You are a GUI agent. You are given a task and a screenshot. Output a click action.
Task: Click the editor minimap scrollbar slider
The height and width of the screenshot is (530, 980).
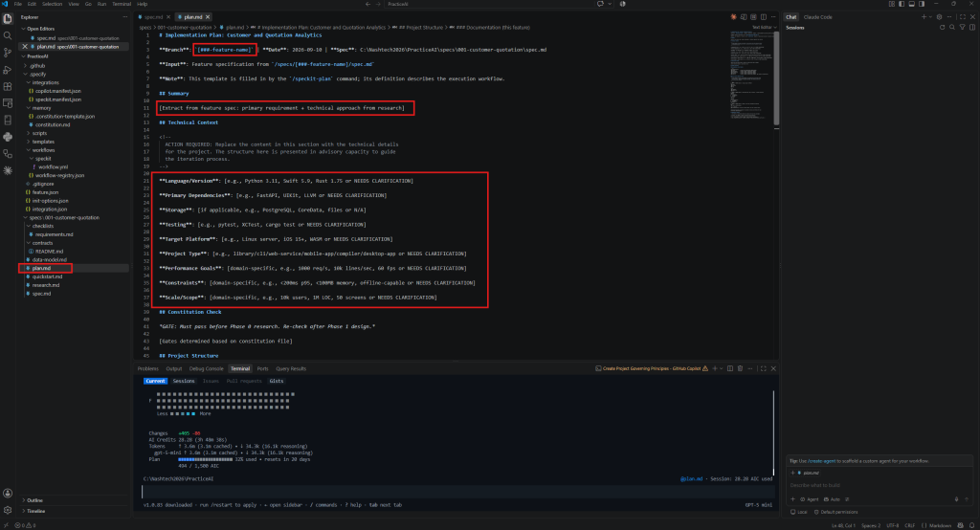click(777, 78)
